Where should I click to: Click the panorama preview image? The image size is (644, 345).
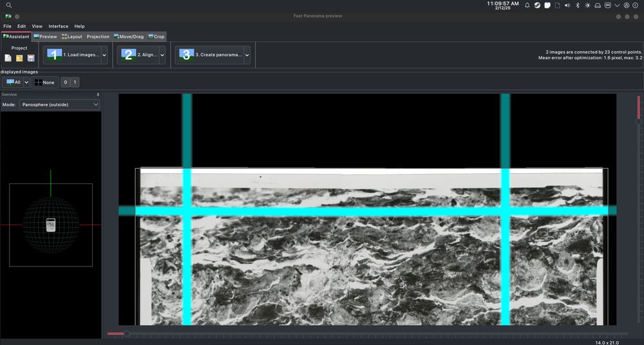point(367,209)
